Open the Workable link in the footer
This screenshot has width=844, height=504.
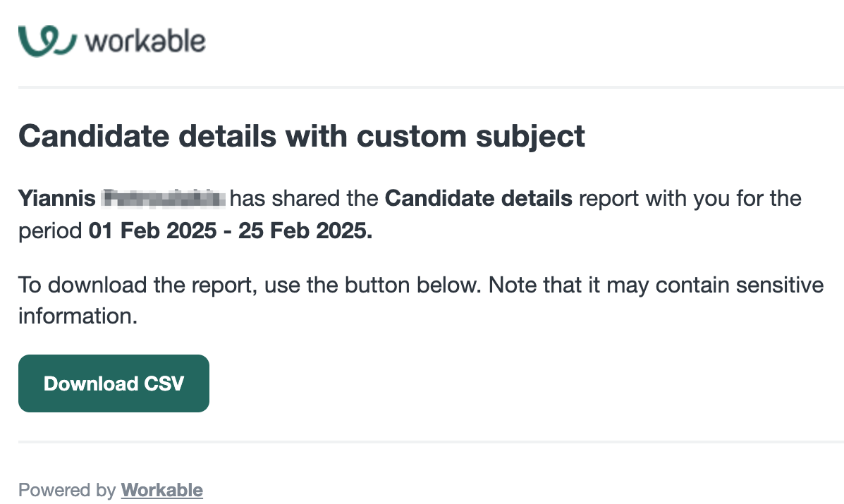coord(161,490)
